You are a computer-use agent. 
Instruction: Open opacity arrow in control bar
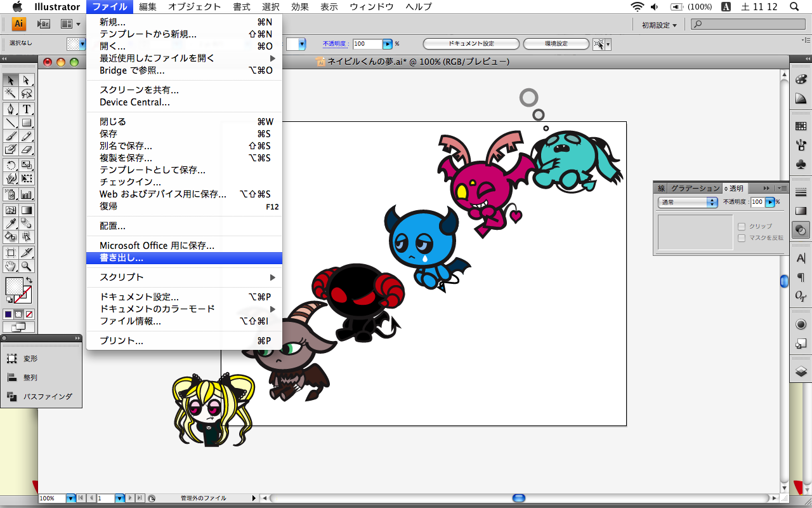coord(388,44)
